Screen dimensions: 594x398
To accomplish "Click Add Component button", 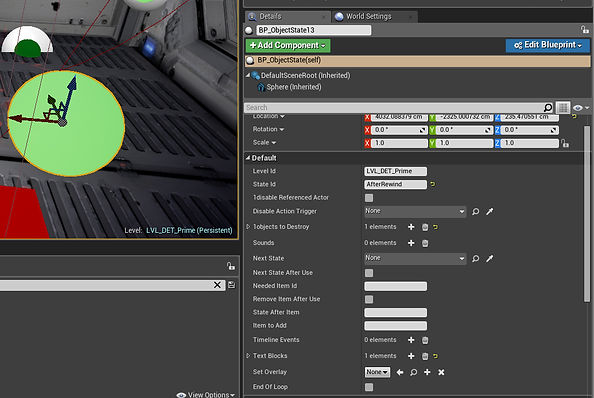I will pos(288,45).
